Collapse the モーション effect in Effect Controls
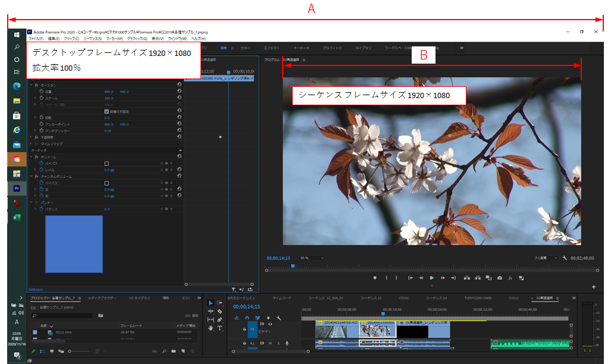The height and width of the screenshot is (364, 611). coord(30,85)
